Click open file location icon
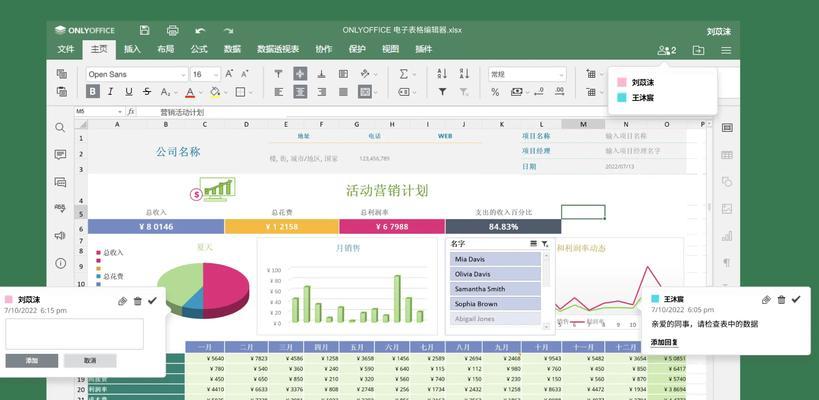This screenshot has width=819, height=400. pos(698,50)
